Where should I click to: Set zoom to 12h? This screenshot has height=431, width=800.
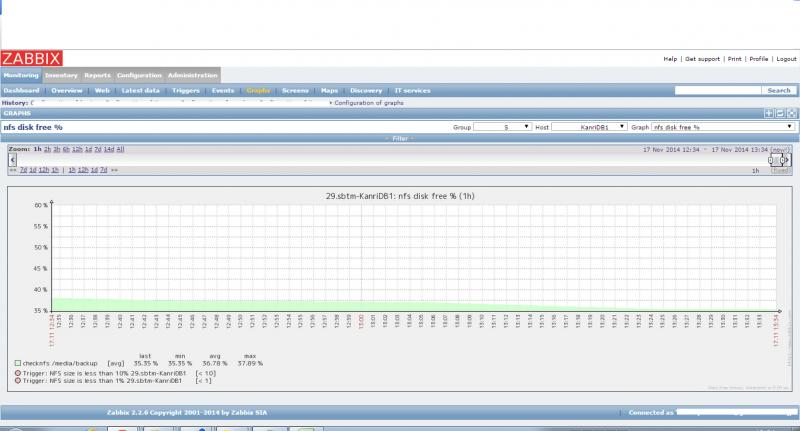[76, 149]
